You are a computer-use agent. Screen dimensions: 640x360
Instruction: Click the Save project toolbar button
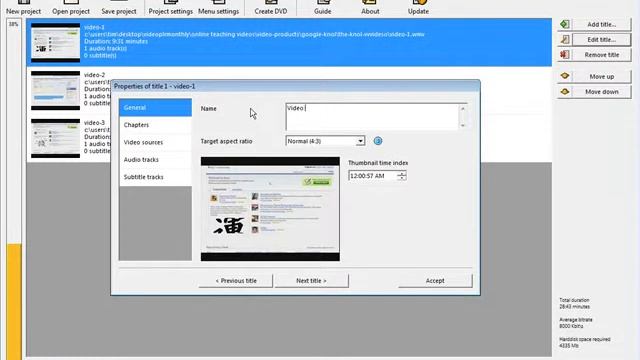click(x=119, y=8)
